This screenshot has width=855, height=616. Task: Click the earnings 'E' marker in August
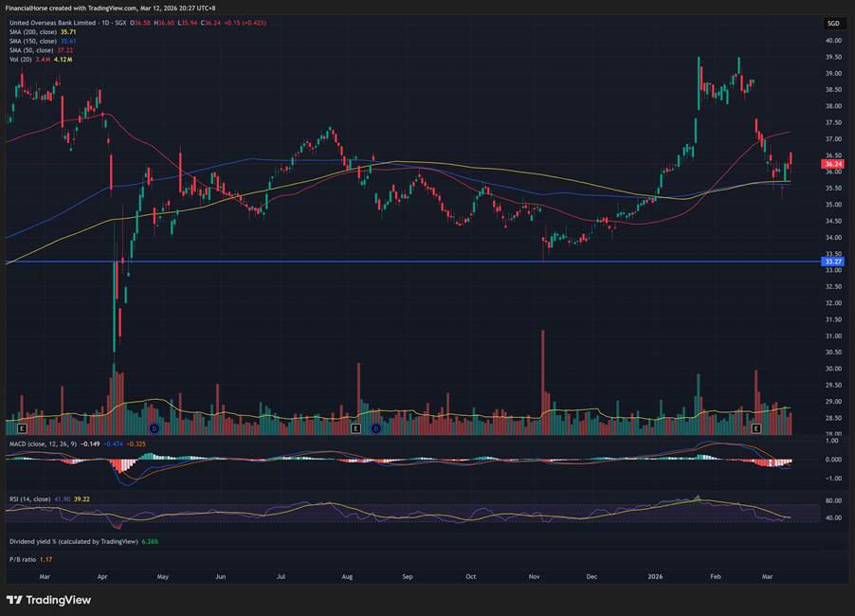[x=355, y=429]
